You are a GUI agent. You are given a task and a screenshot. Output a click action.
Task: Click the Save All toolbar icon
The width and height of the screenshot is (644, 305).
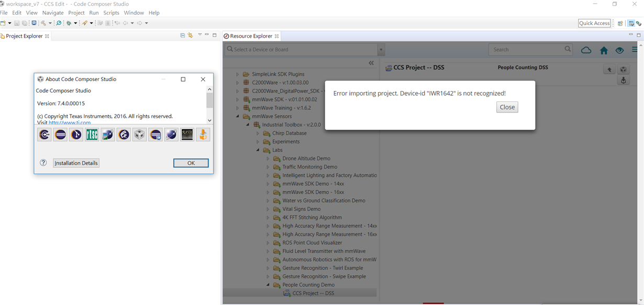pos(25,23)
